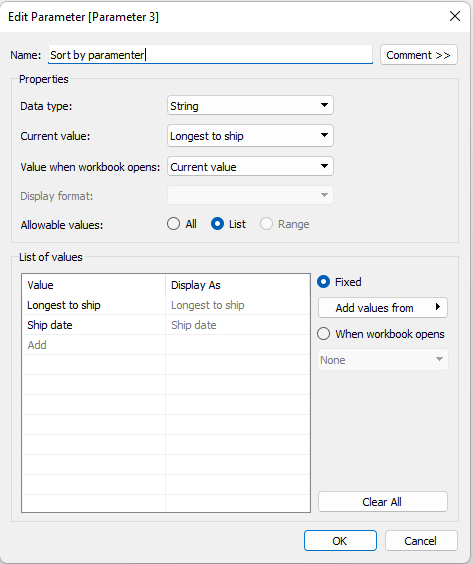Open Value when workbook opens dropdown
This screenshot has width=473, height=564.
250,167
